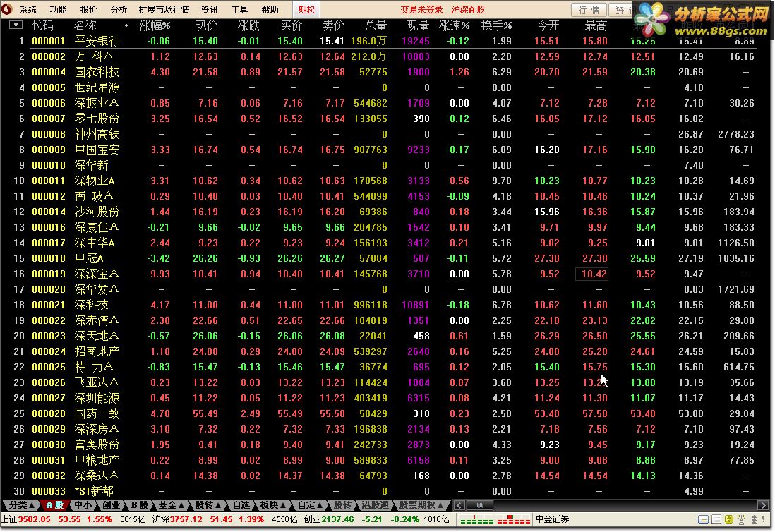This screenshot has width=775, height=532.
Task: Select the 国农科技 stock row
Action: coord(385,72)
